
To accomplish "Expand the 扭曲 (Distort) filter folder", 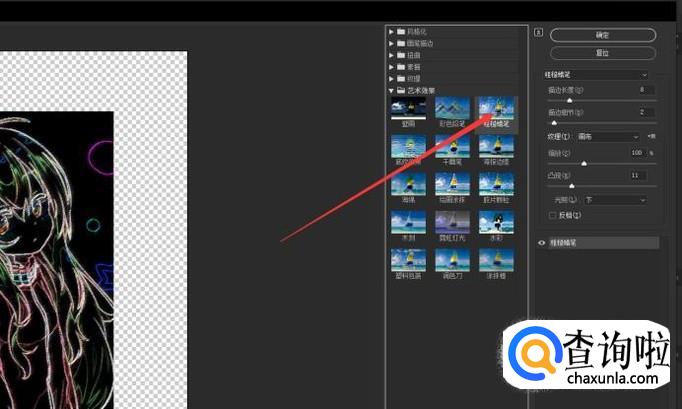I will pos(391,55).
